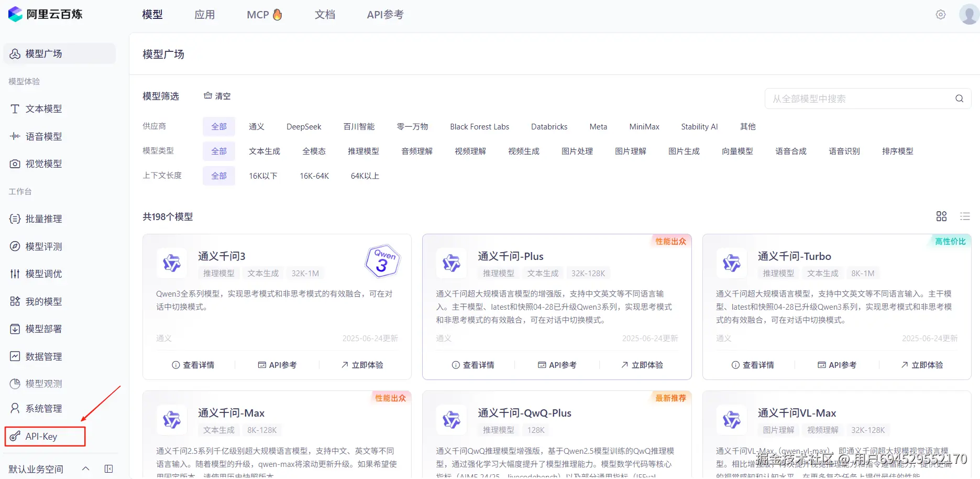Screen dimensions: 980x479
Task: View details of 通义千问3 via 查看详情
Action: [x=193, y=365]
